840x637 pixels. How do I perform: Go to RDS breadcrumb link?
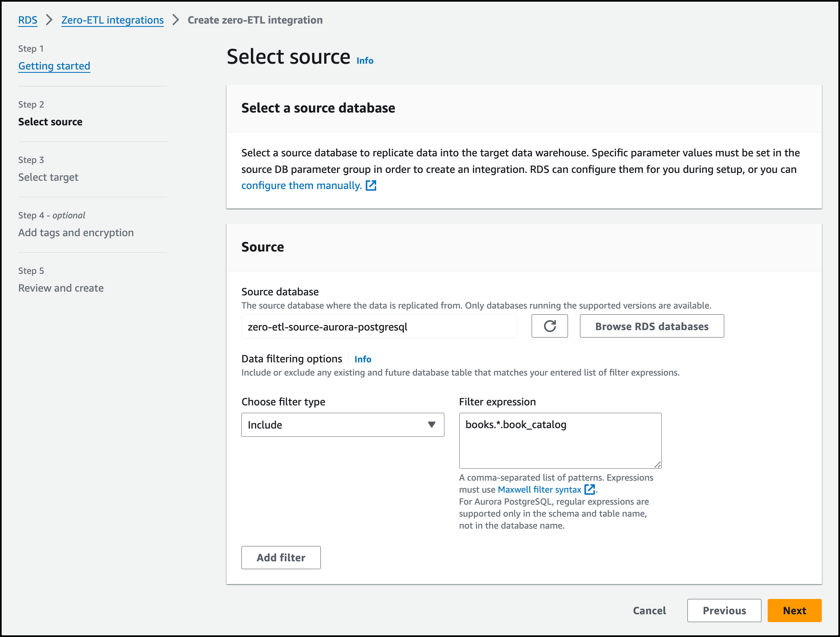pyautogui.click(x=28, y=20)
